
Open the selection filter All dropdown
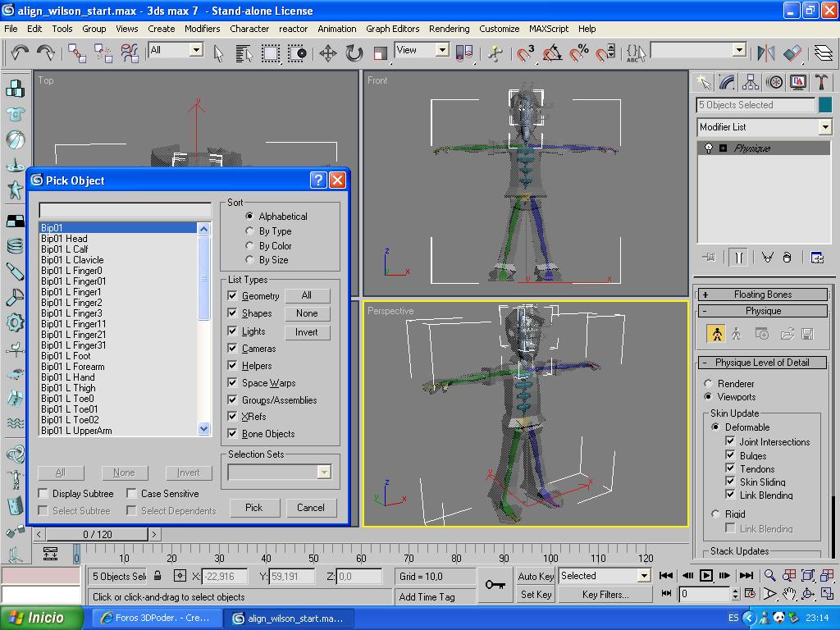[x=197, y=50]
